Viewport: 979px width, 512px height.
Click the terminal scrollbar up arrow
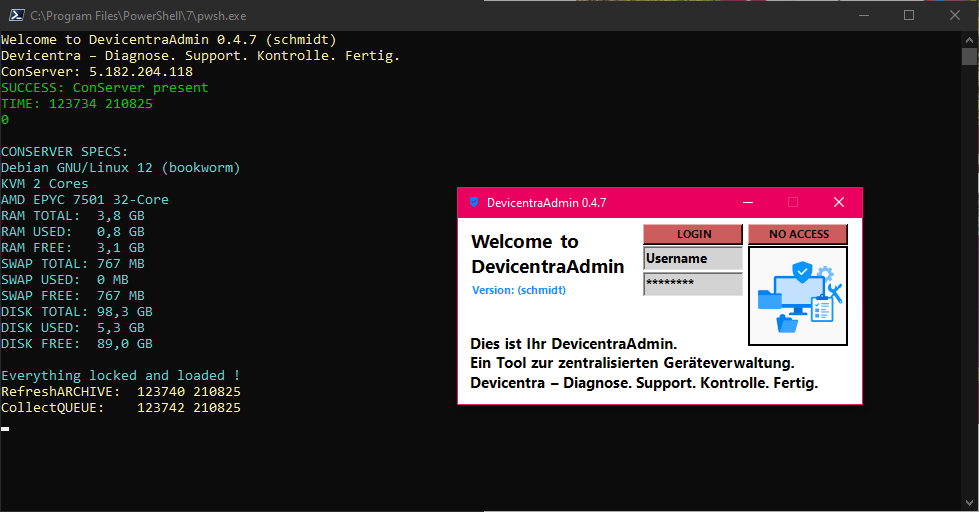pyautogui.click(x=970, y=38)
